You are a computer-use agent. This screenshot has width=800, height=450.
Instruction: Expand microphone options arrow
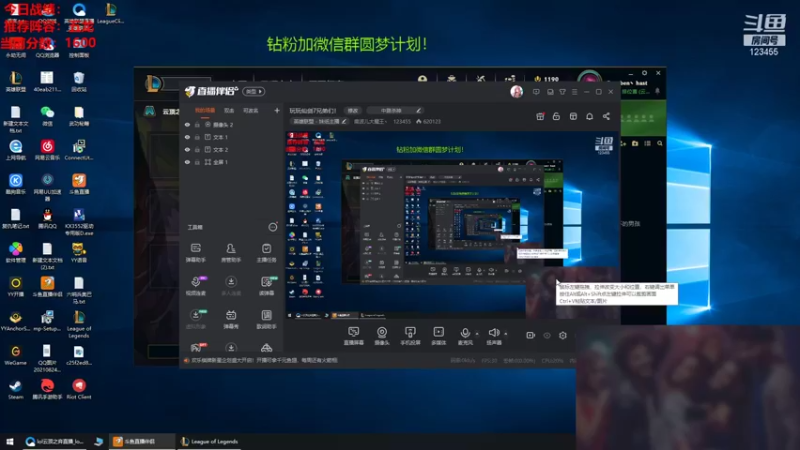pyautogui.click(x=478, y=334)
